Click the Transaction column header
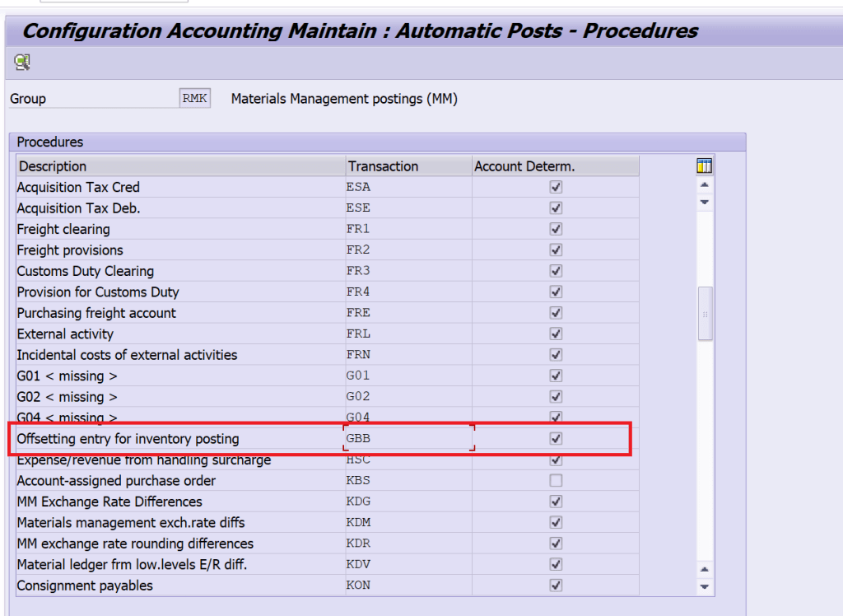 coord(408,166)
